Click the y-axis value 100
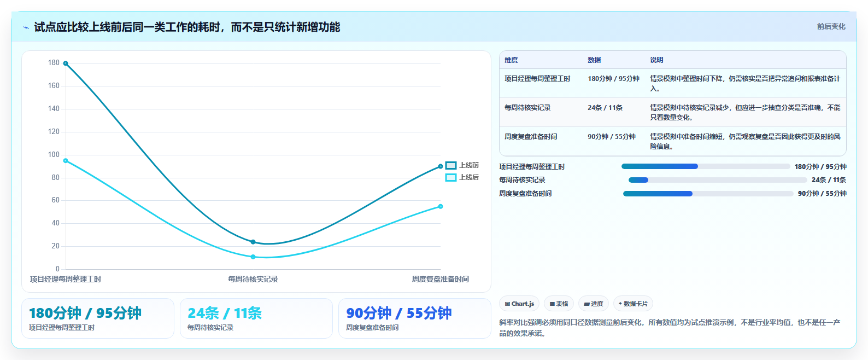 [x=54, y=155]
